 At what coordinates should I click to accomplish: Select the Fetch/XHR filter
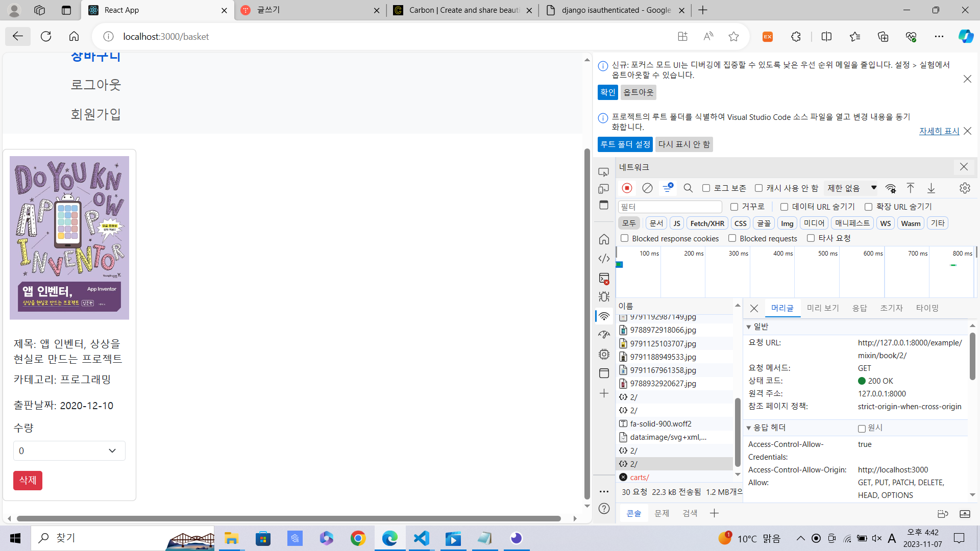tap(707, 223)
